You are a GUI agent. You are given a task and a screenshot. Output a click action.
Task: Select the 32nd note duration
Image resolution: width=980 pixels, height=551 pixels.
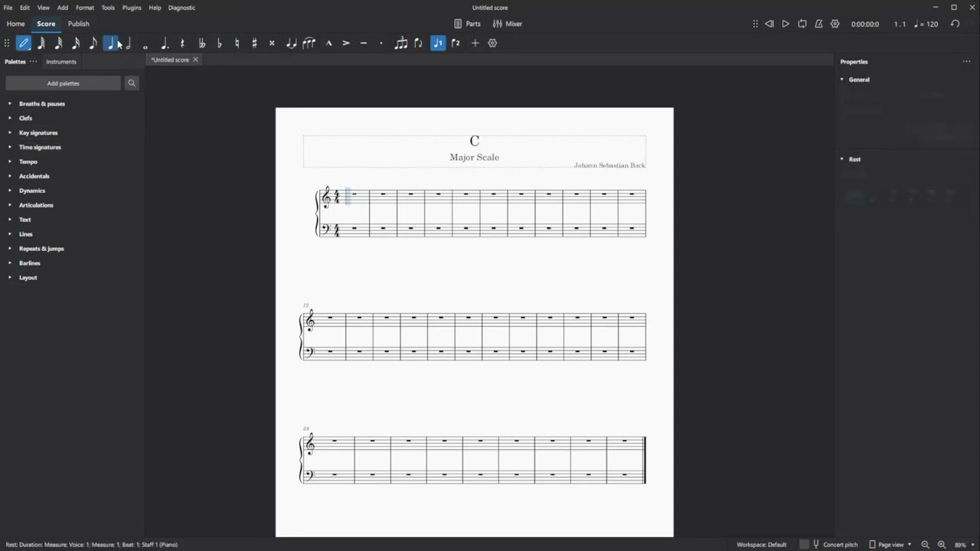pos(58,44)
